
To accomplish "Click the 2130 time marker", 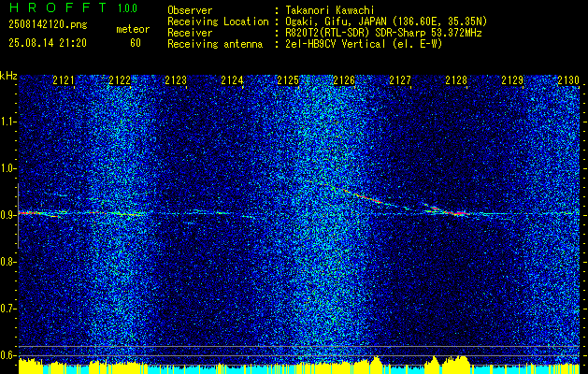I will [568, 80].
